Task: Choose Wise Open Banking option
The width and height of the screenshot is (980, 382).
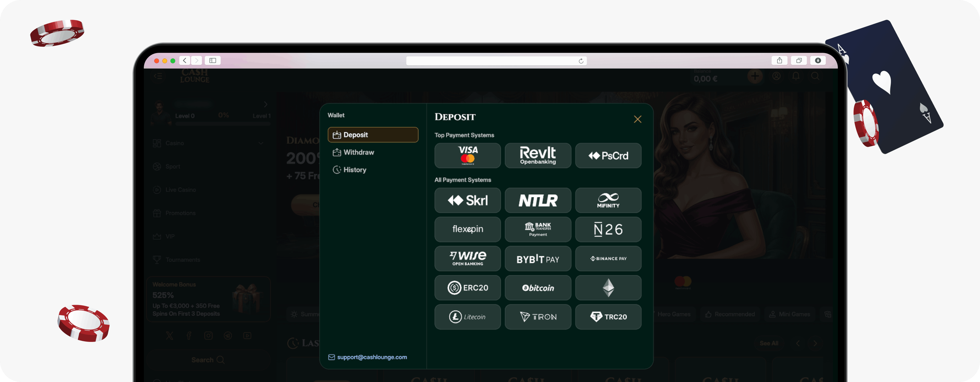Action: click(x=468, y=259)
